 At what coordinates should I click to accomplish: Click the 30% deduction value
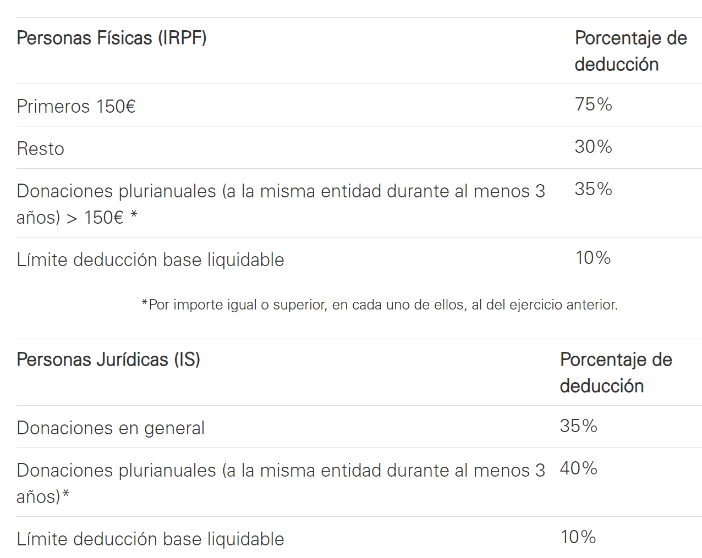(593, 147)
